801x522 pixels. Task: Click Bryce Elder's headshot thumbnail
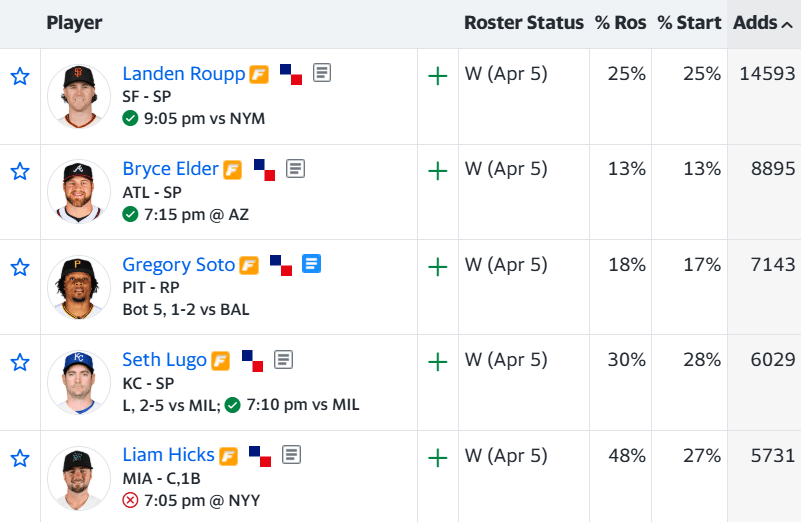pos(79,191)
